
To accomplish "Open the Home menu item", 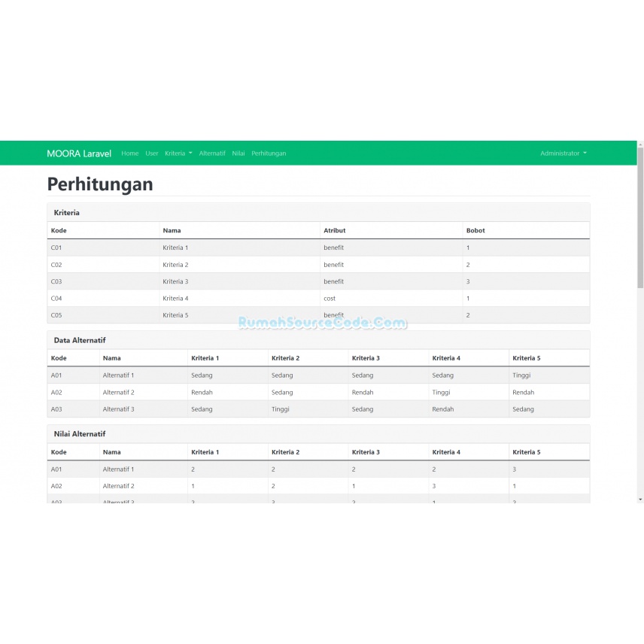I will point(130,153).
